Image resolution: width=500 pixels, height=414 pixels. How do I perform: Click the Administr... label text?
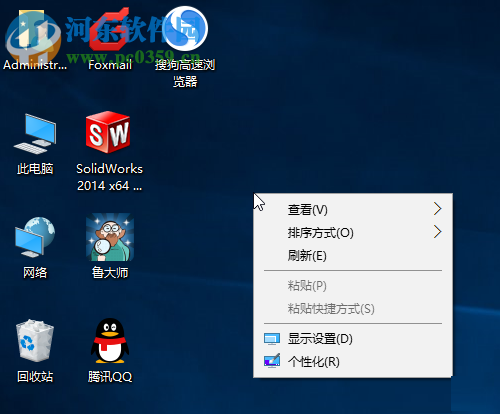pyautogui.click(x=35, y=65)
